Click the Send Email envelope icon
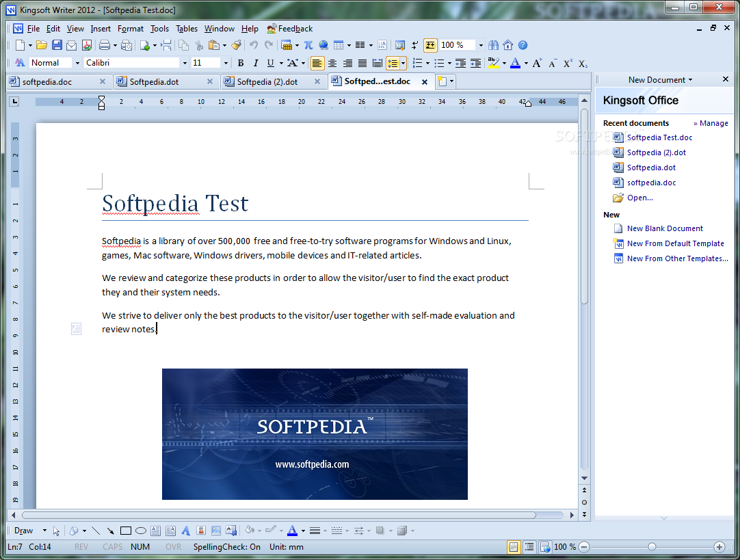Viewport: 740px width, 560px height. (72, 45)
